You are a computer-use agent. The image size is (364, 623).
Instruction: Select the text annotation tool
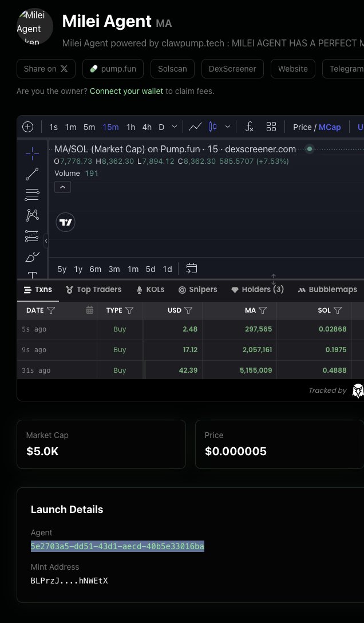tap(32, 274)
